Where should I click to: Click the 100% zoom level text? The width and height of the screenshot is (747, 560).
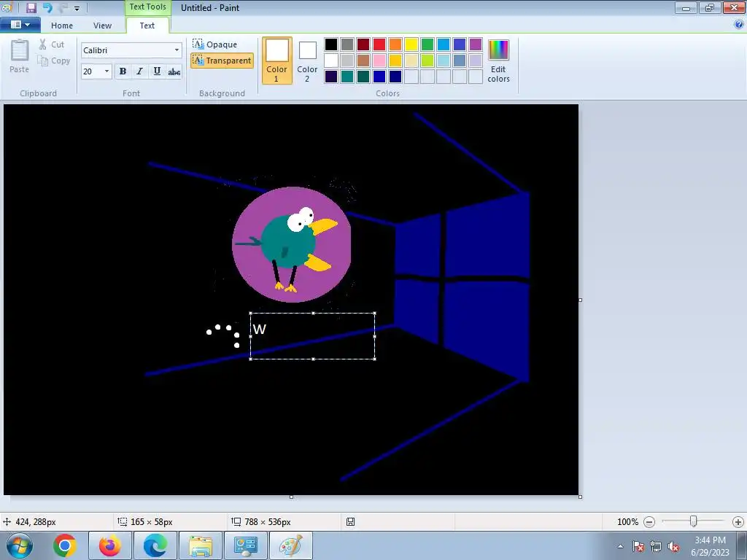click(627, 522)
